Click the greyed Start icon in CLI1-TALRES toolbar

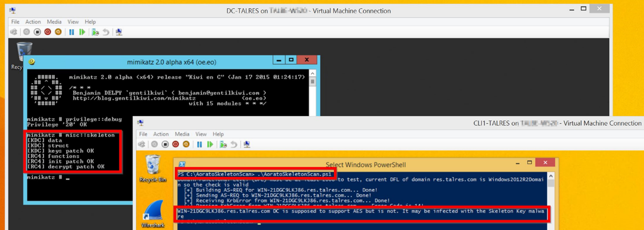(155, 144)
